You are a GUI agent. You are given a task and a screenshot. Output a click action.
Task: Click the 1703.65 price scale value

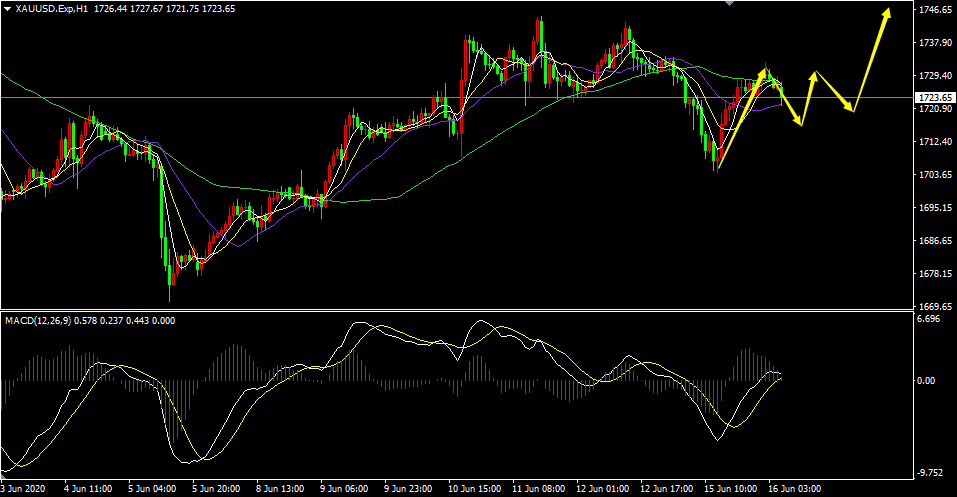tap(936, 175)
